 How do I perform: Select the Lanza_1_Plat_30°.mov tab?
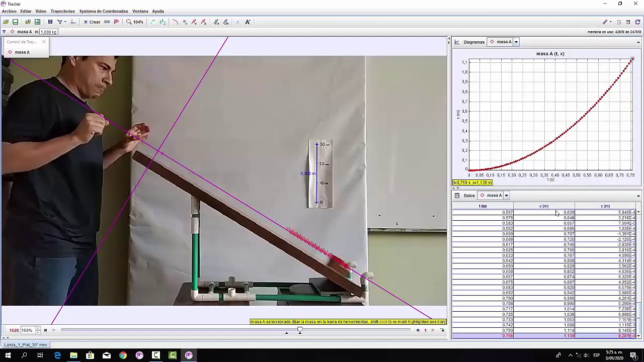coord(26,345)
